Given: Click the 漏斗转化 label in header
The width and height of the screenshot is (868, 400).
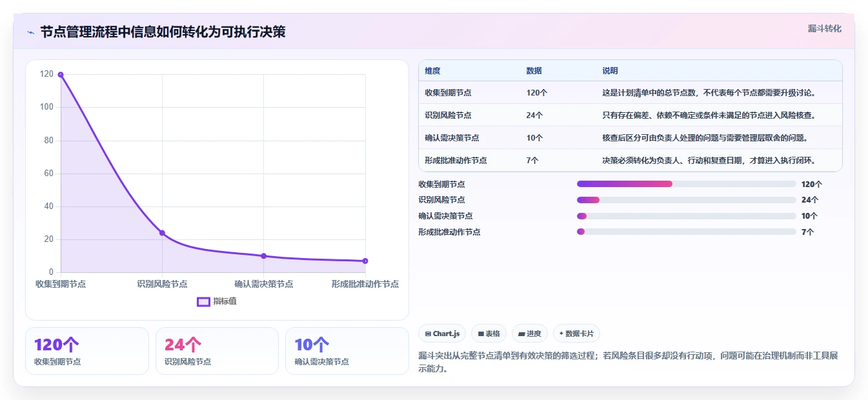Looking at the screenshot, I should click(824, 29).
